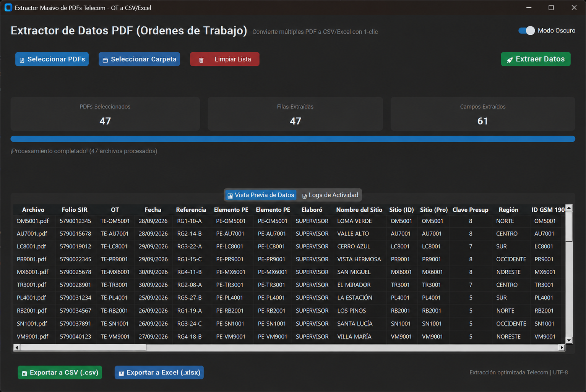586x392 pixels.
Task: Click the folder icon on Seleccionar Carpeta
Action: [x=105, y=60]
